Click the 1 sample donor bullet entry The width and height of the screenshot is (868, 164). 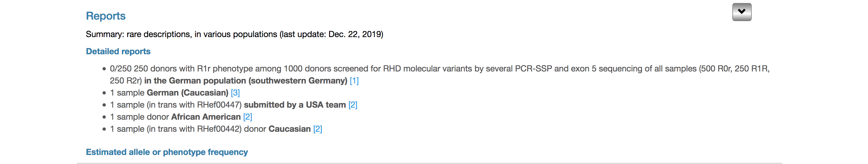181,117
